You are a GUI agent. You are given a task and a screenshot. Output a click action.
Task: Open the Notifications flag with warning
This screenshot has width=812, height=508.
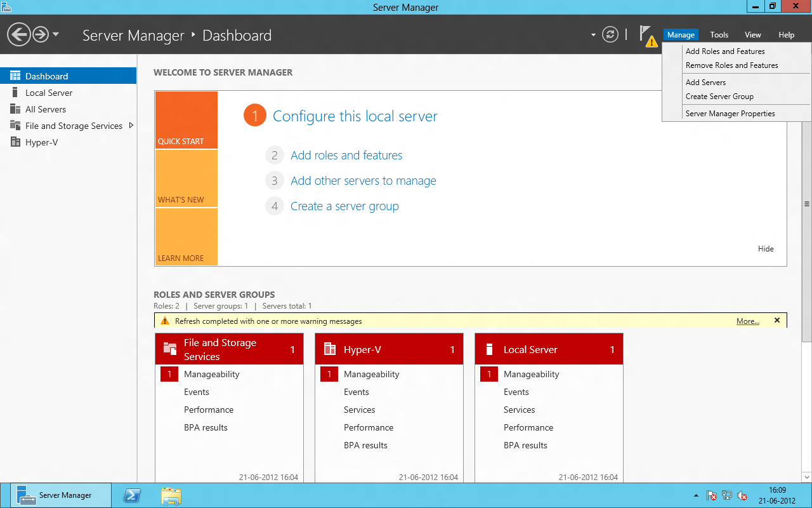coord(648,36)
